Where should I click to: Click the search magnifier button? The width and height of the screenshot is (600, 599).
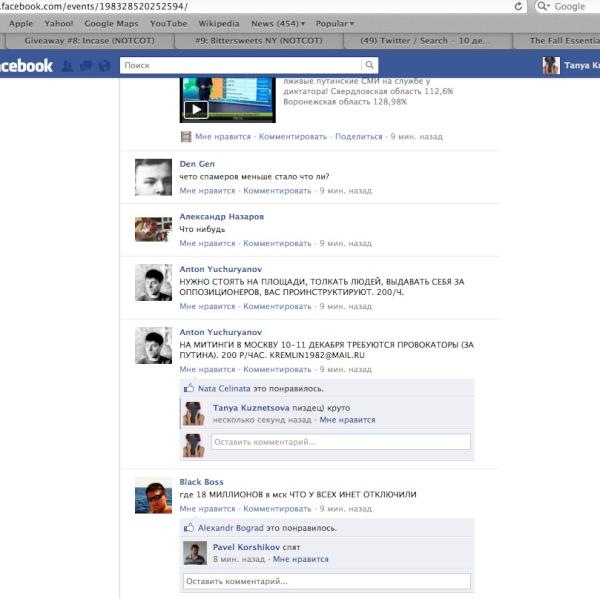[x=370, y=65]
